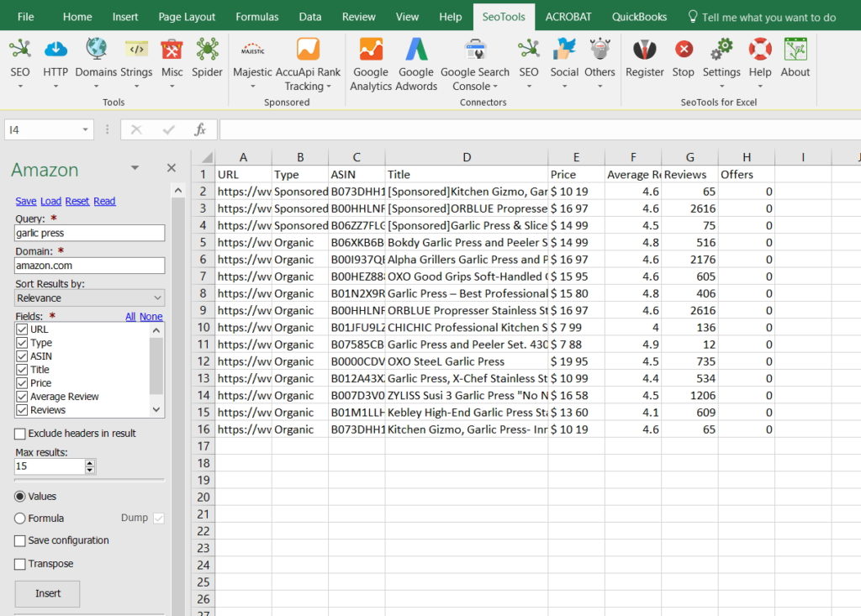
Task: Click the Insert button
Action: 48,593
